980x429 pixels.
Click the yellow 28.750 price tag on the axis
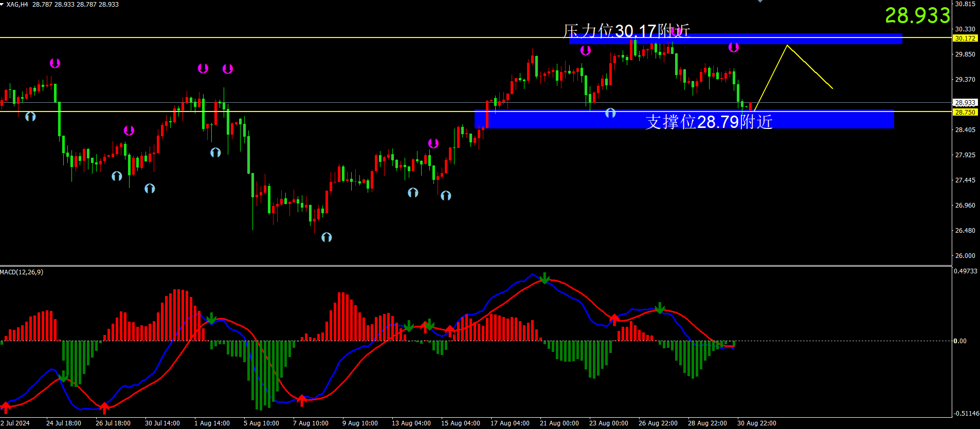[x=965, y=112]
